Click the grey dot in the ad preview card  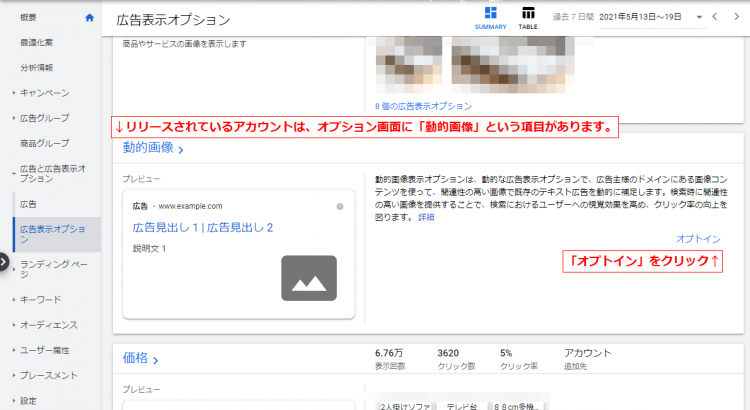point(340,207)
